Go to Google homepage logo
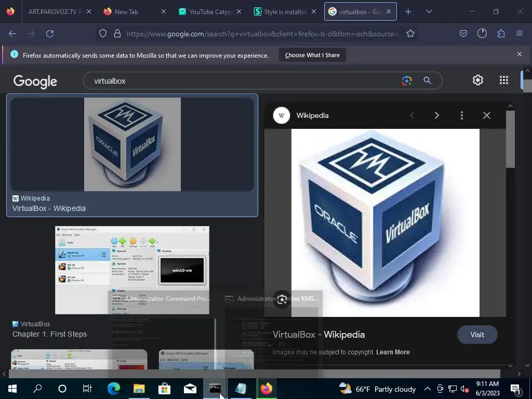532x399 pixels. pyautogui.click(x=35, y=82)
